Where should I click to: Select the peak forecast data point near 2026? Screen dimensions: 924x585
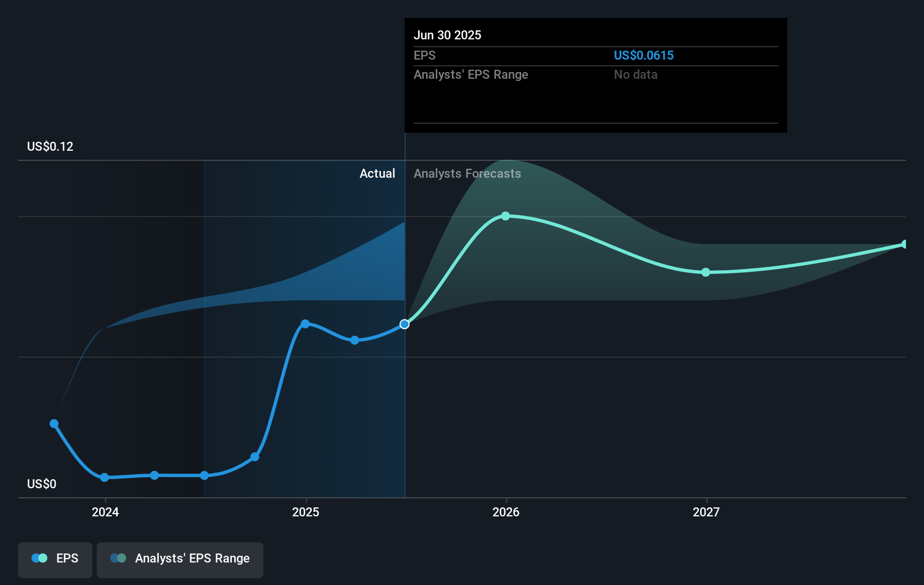(x=506, y=215)
